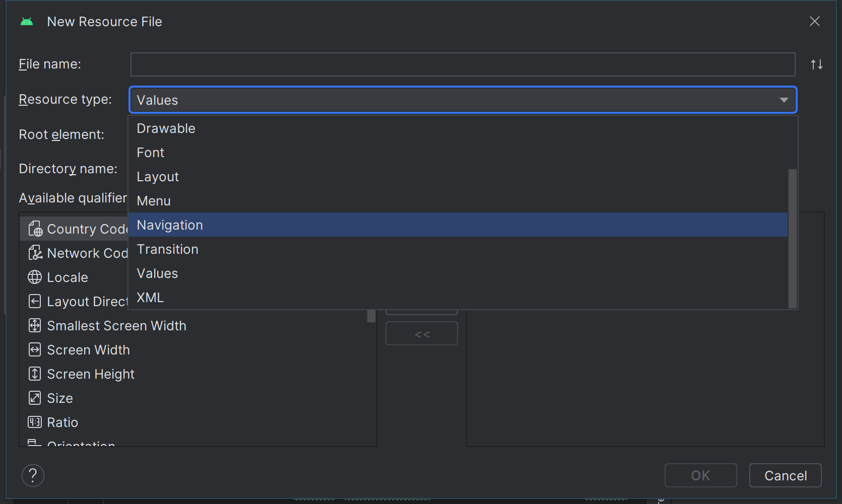
Task: Focus the File name input field
Action: pyautogui.click(x=463, y=64)
